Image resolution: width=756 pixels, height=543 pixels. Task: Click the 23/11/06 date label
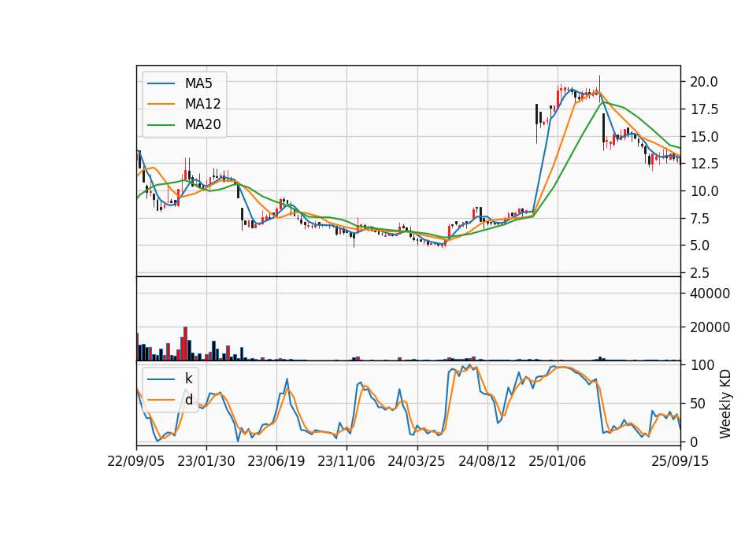coord(346,461)
